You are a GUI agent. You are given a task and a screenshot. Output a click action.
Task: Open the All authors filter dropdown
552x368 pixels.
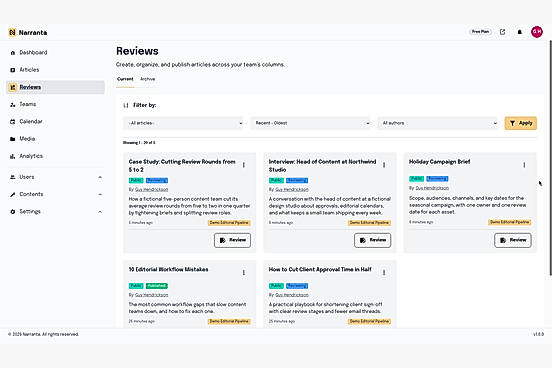[x=438, y=123]
